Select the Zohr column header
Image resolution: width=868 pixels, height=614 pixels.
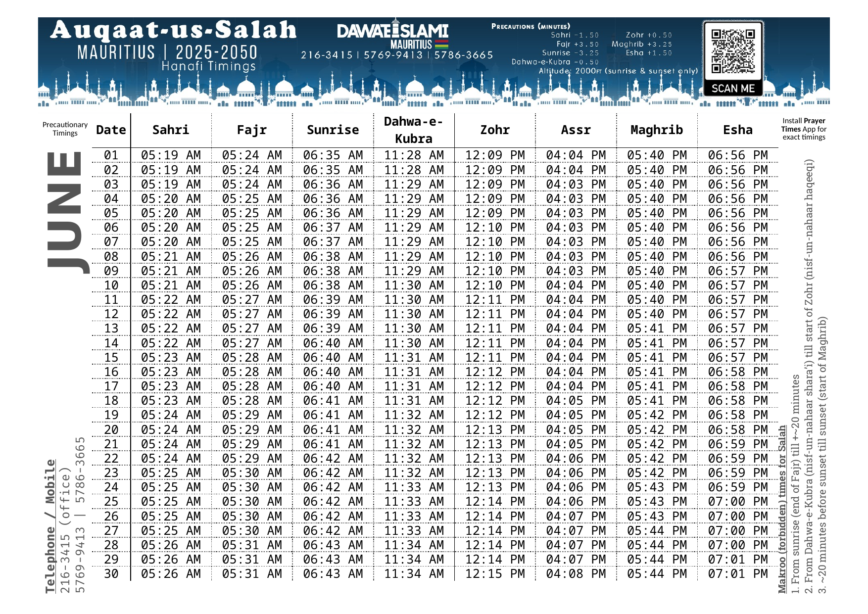tap(494, 130)
